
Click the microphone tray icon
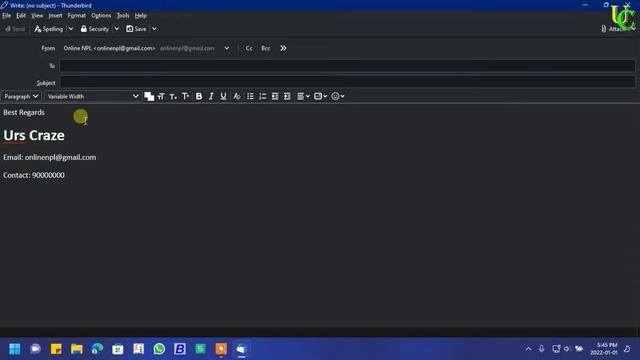542,349
